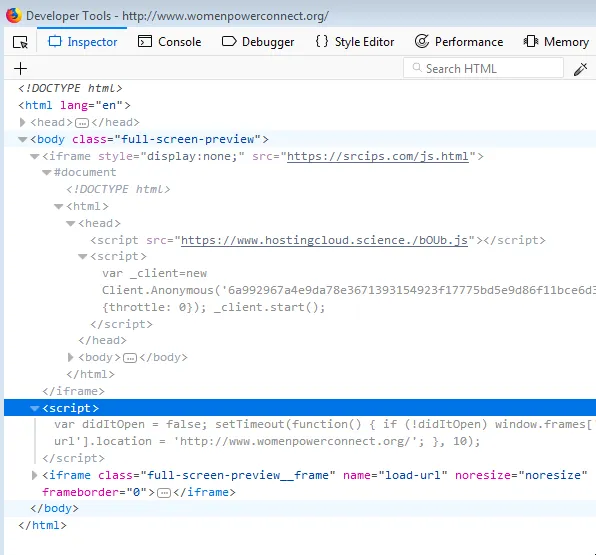Collapse the highlighted script element

click(35, 408)
